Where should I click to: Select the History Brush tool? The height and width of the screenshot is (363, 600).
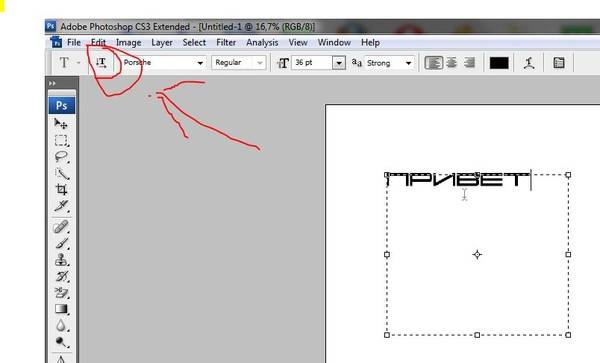tap(61, 276)
